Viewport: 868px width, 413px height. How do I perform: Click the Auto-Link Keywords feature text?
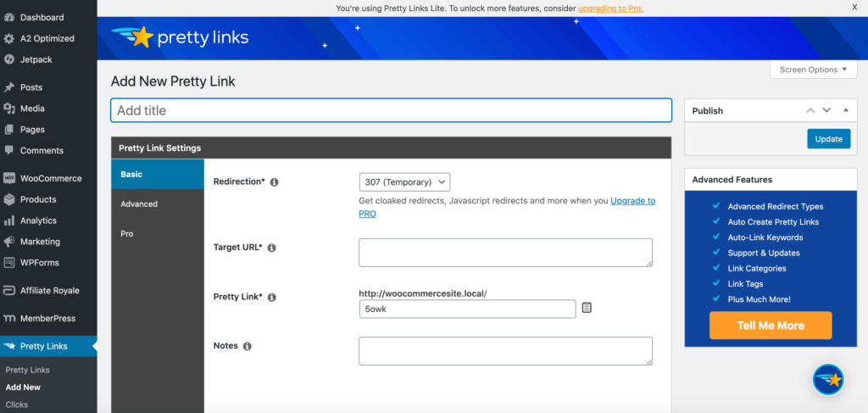click(x=765, y=237)
